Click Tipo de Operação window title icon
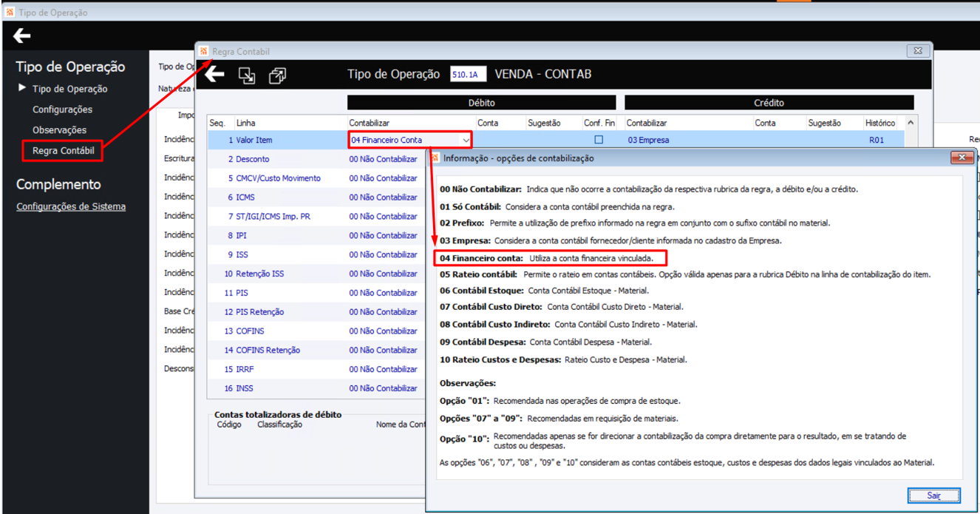This screenshot has width=980, height=514. click(x=10, y=12)
